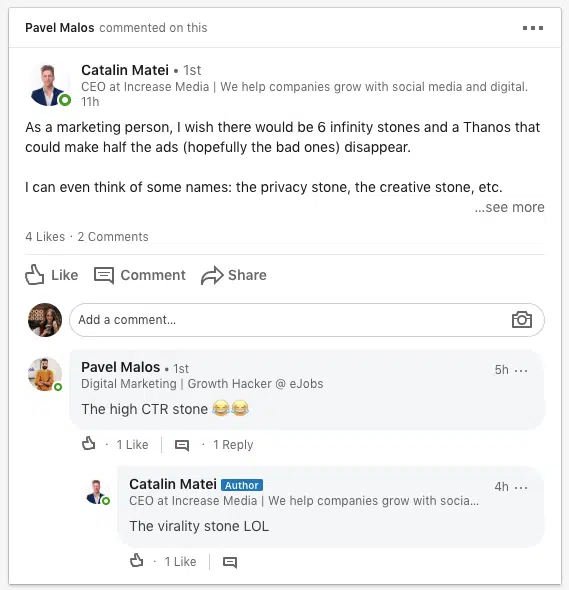The image size is (569, 590).
Task: Share the post using arrow icon
Action: coord(212,275)
